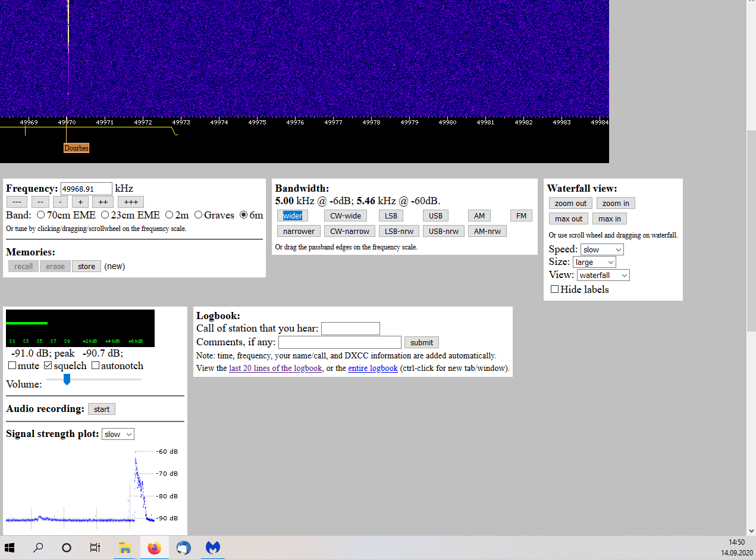
Task: Click waterfall zoom out button
Action: tap(570, 203)
